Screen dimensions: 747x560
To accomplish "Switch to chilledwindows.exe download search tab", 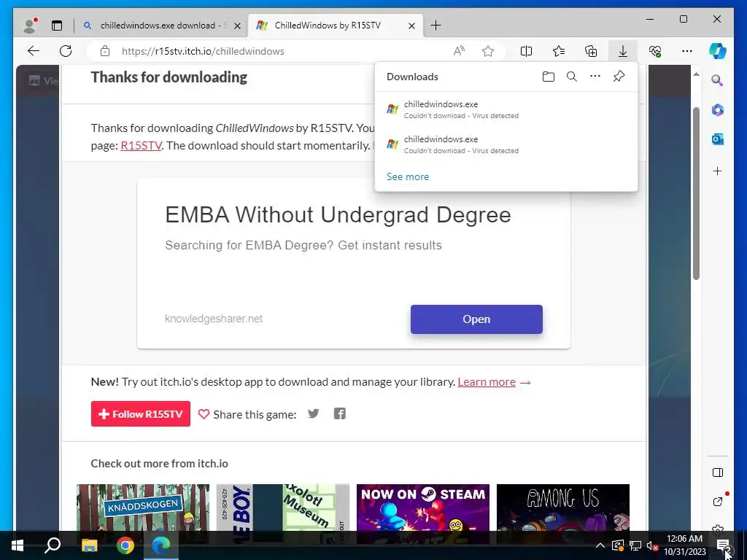I will pos(157,26).
